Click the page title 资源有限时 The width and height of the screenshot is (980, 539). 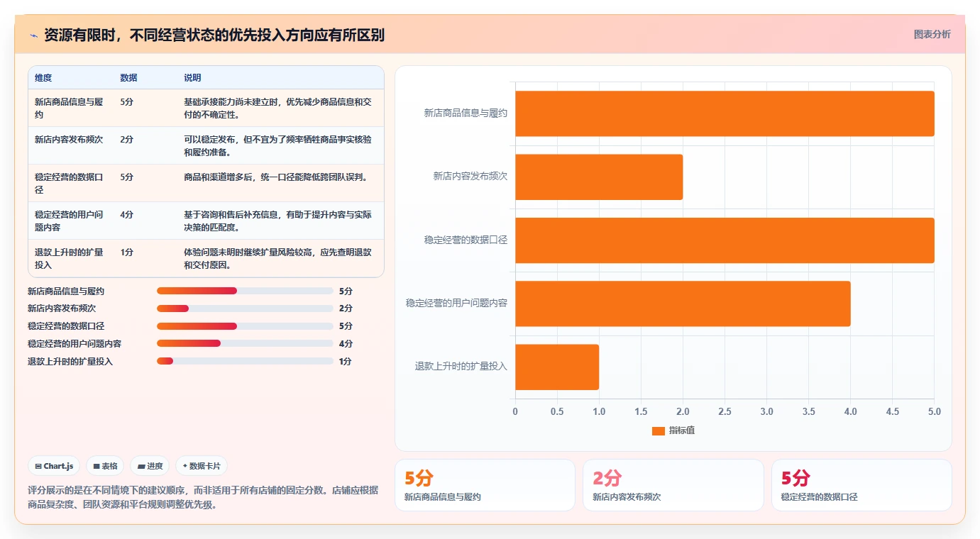[214, 35]
